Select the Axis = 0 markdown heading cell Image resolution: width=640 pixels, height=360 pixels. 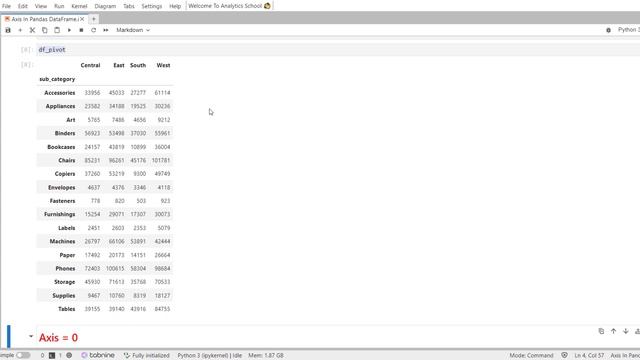point(58,338)
